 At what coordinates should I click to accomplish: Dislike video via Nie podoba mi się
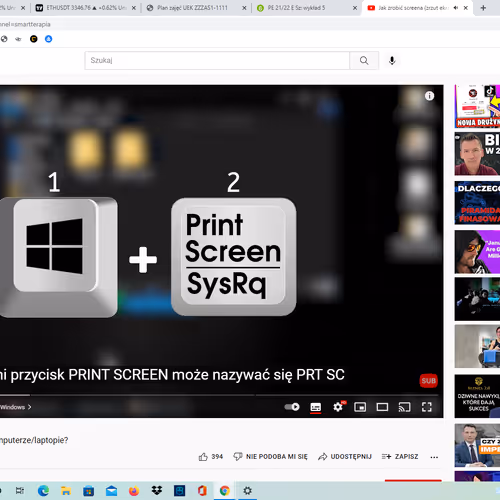(x=270, y=456)
